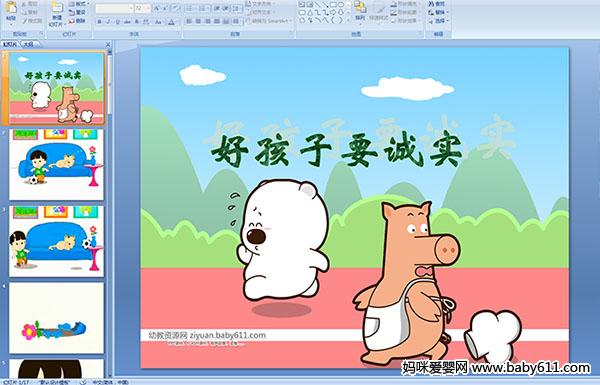This screenshot has height=385, width=600.
Task: Switch to the Outline tab in left pane
Action: (x=28, y=44)
